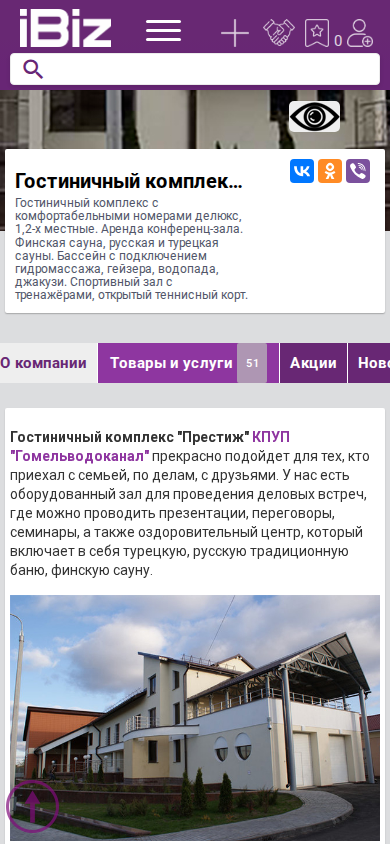Click the magnifier search icon
Image resolution: width=390 pixels, height=844 pixels.
pos(33,69)
